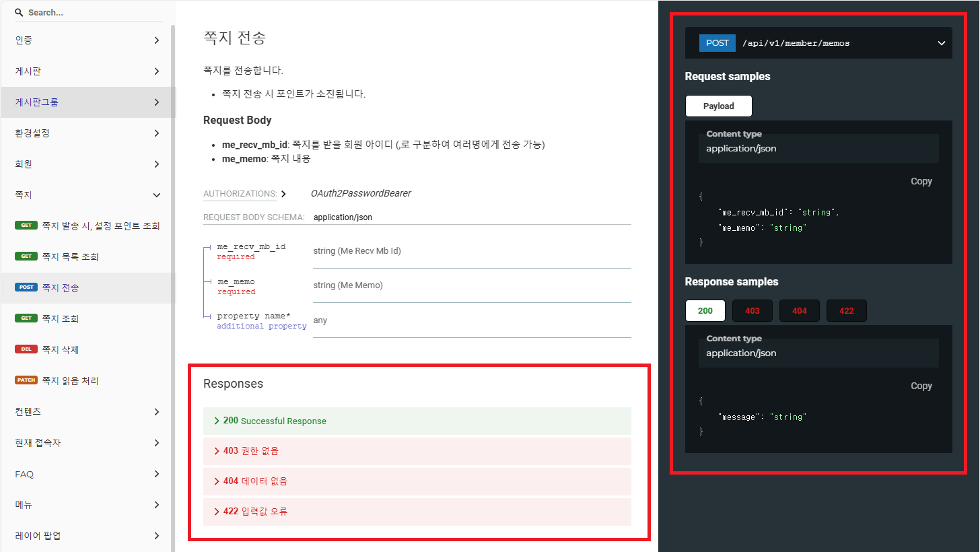This screenshot has height=552, width=980.
Task: Expand the 인증 sidebar section
Action: click(x=156, y=40)
